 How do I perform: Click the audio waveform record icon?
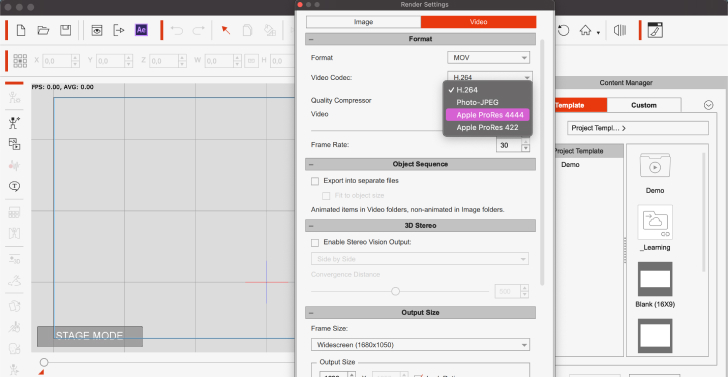coord(14,165)
